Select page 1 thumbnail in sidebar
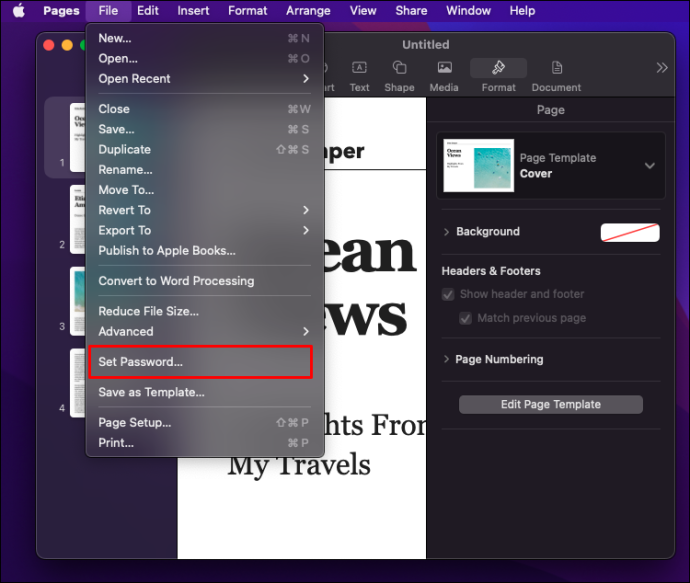This screenshot has width=690, height=583. (x=77, y=137)
